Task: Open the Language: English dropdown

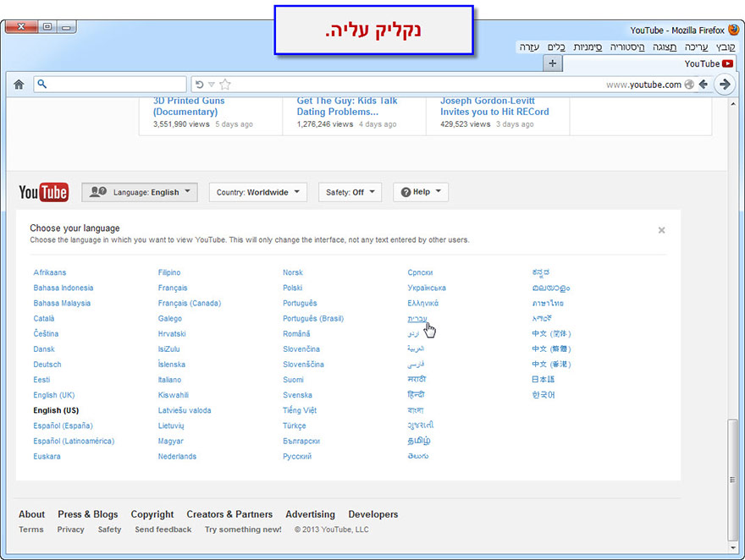Action: point(139,191)
